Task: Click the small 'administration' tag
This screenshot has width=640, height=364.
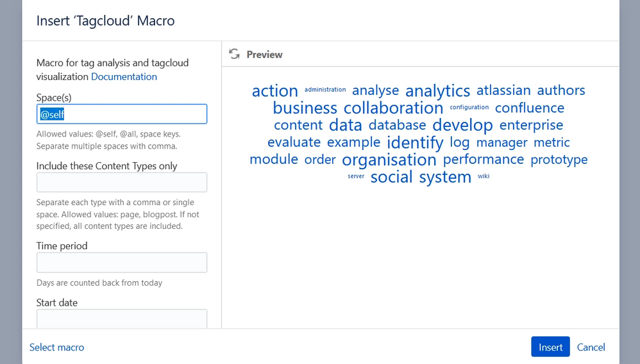Action: [x=325, y=89]
